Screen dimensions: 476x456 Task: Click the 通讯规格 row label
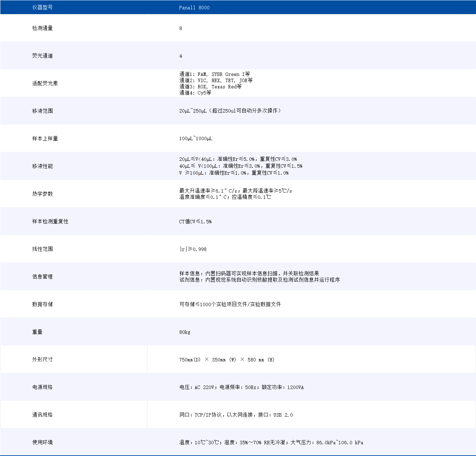click(42, 415)
